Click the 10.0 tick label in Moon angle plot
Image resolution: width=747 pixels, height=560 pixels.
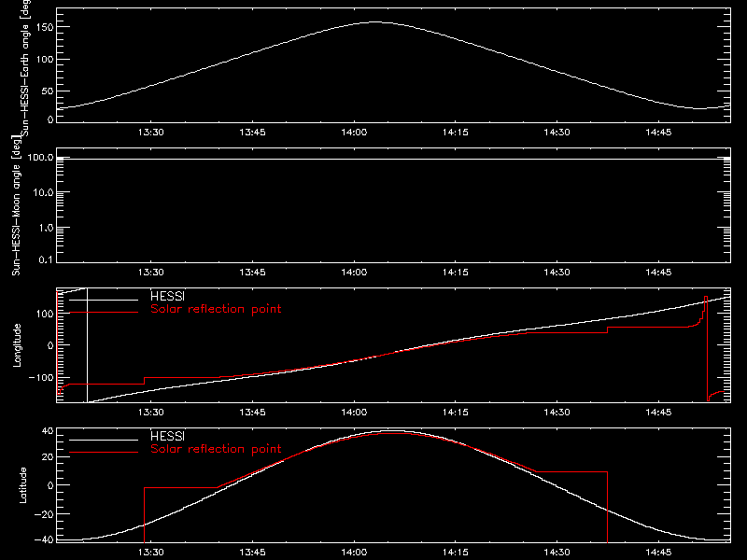coord(43,192)
